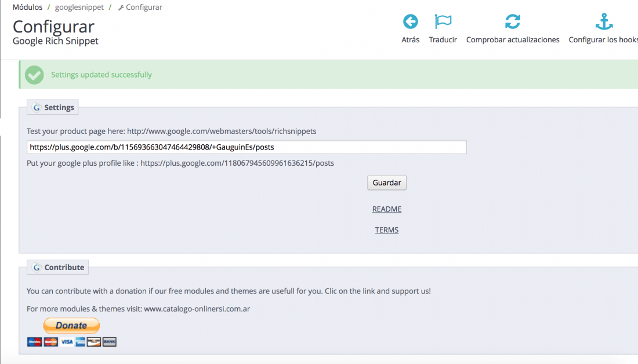Click the Visa card icon
638x364 pixels.
point(66,342)
